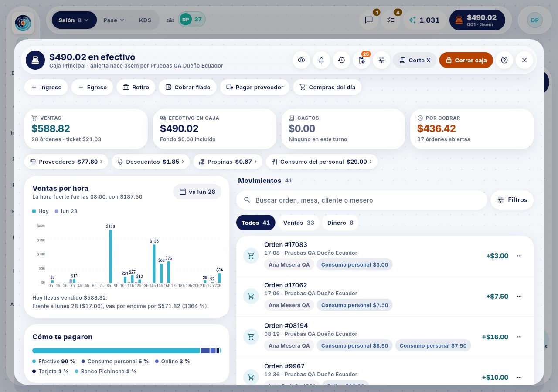Open the clipboard icon with 25 badge
The image size is (558, 392).
pos(361,60)
